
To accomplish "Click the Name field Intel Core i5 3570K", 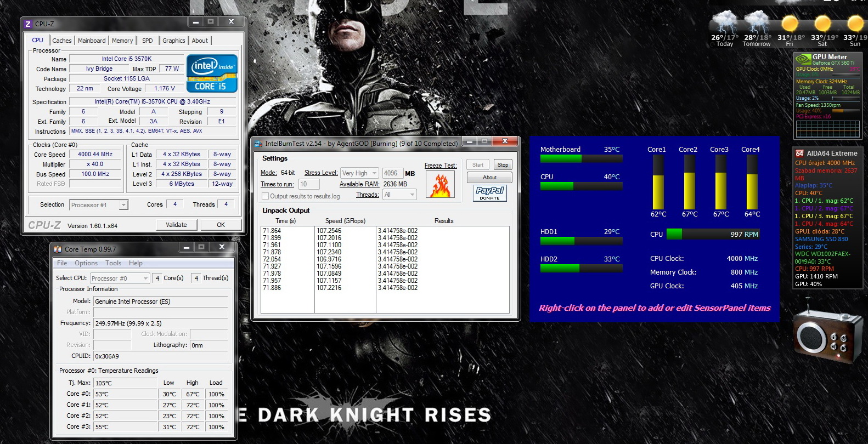I will tap(127, 59).
